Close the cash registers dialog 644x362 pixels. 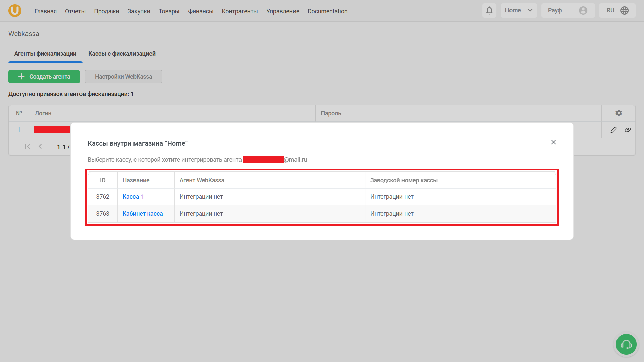[x=553, y=142]
